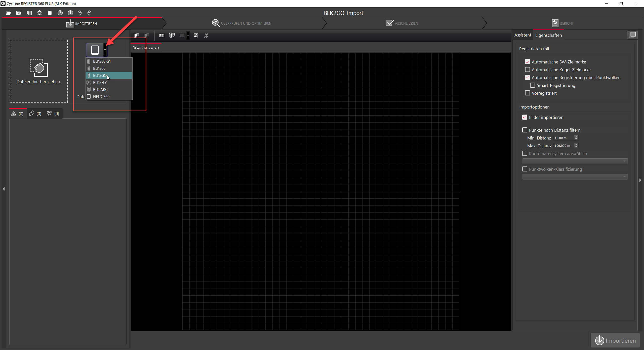
Task: Collapse right panel arrow
Action: [x=640, y=180]
